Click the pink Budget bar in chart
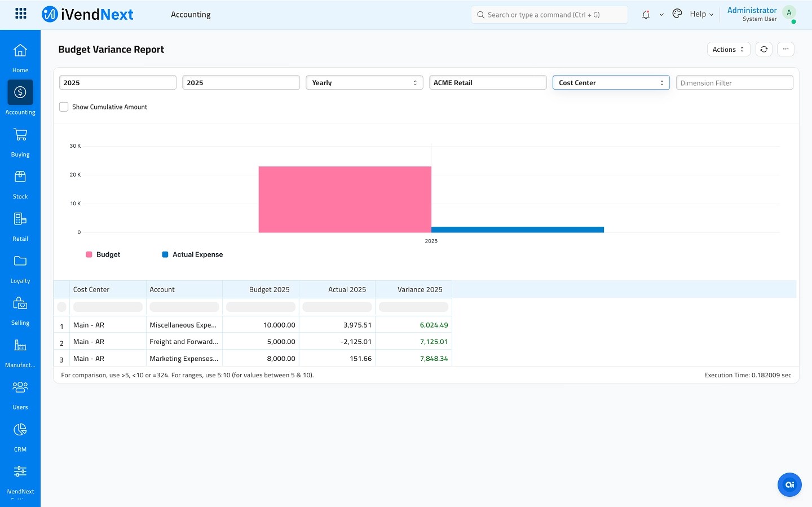812x507 pixels. coord(345,199)
